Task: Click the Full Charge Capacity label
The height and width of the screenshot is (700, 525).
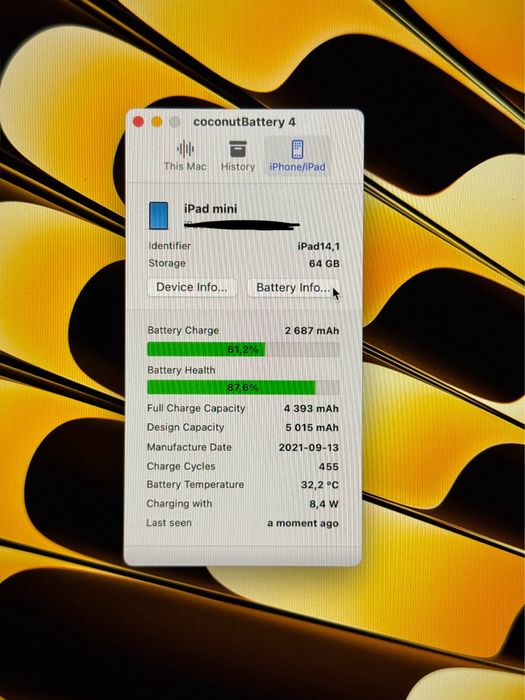Action: [x=196, y=408]
